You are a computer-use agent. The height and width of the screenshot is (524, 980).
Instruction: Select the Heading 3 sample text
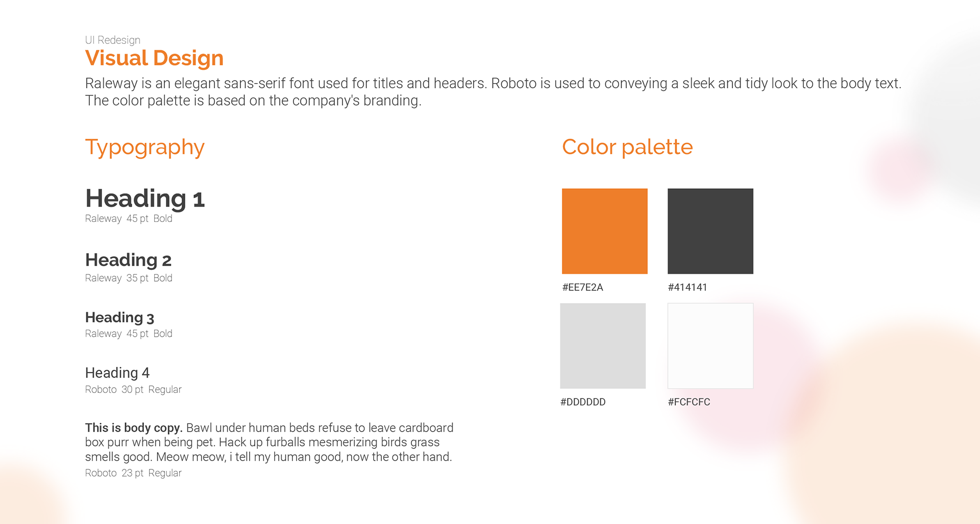coord(119,317)
